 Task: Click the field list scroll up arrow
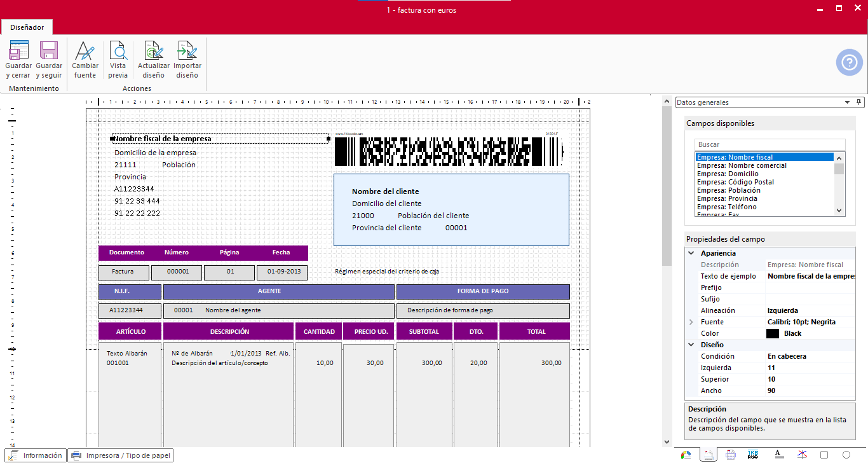(x=839, y=158)
